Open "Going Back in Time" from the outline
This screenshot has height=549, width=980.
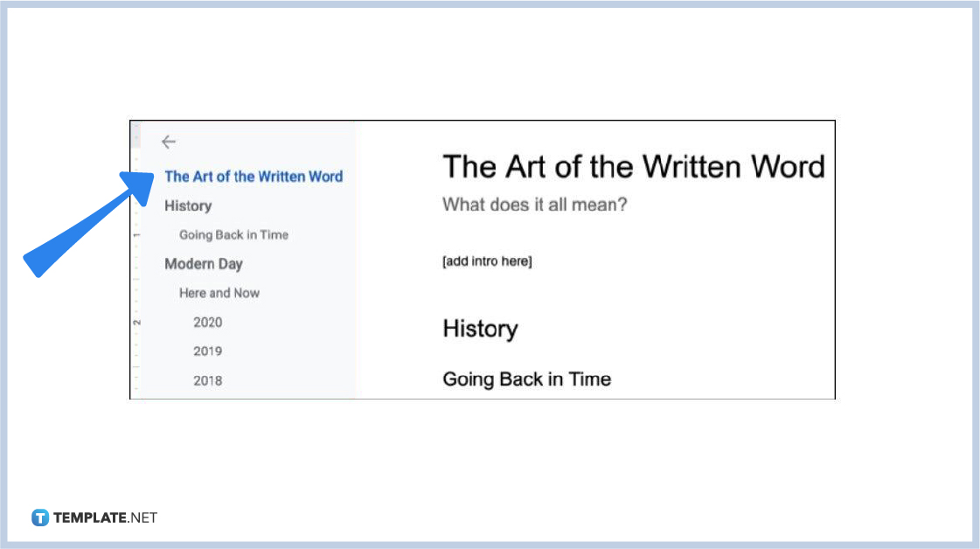point(233,234)
